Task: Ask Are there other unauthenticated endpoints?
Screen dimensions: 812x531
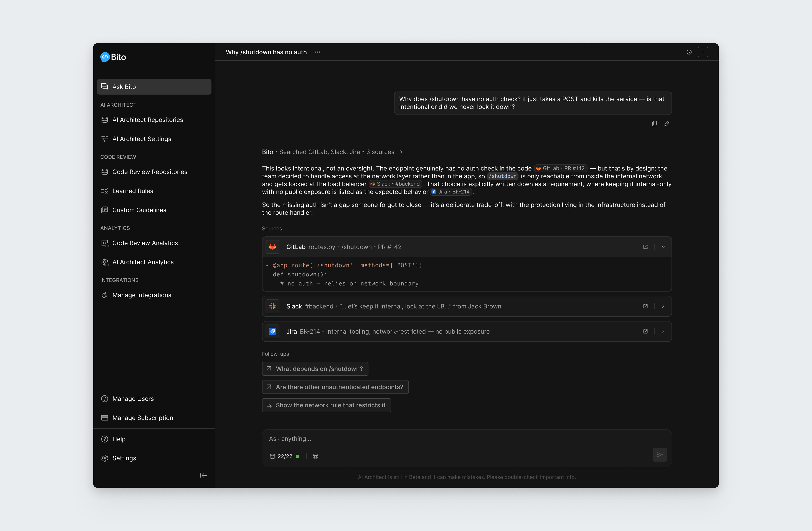Action: pos(335,387)
